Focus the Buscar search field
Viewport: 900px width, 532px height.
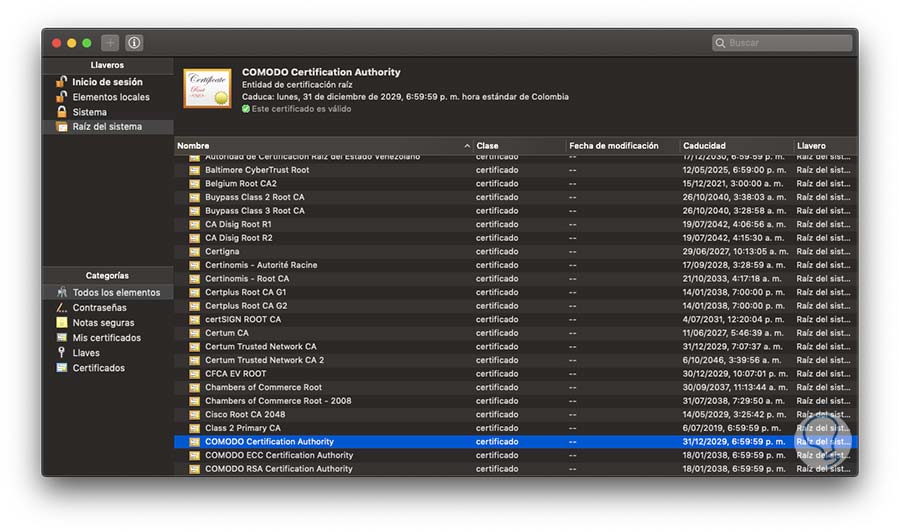pyautogui.click(x=782, y=42)
